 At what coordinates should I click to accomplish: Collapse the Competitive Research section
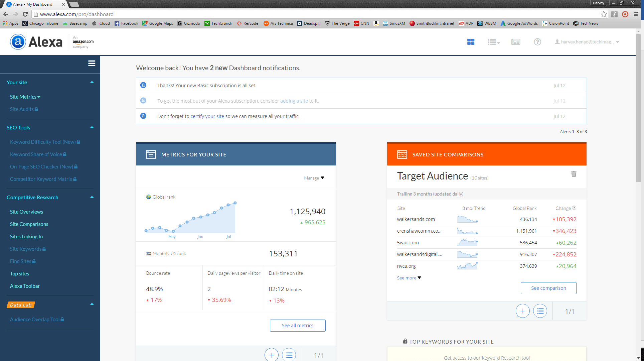click(x=92, y=197)
